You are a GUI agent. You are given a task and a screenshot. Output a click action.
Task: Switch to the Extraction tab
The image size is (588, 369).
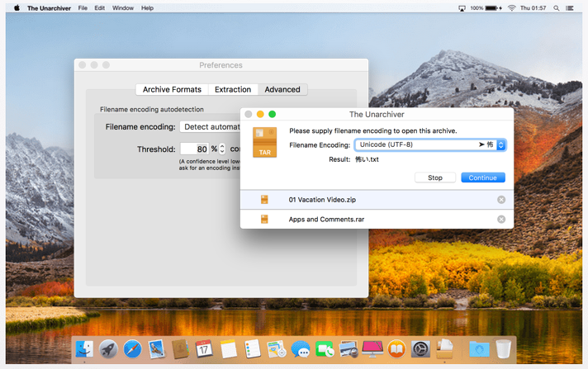click(233, 90)
